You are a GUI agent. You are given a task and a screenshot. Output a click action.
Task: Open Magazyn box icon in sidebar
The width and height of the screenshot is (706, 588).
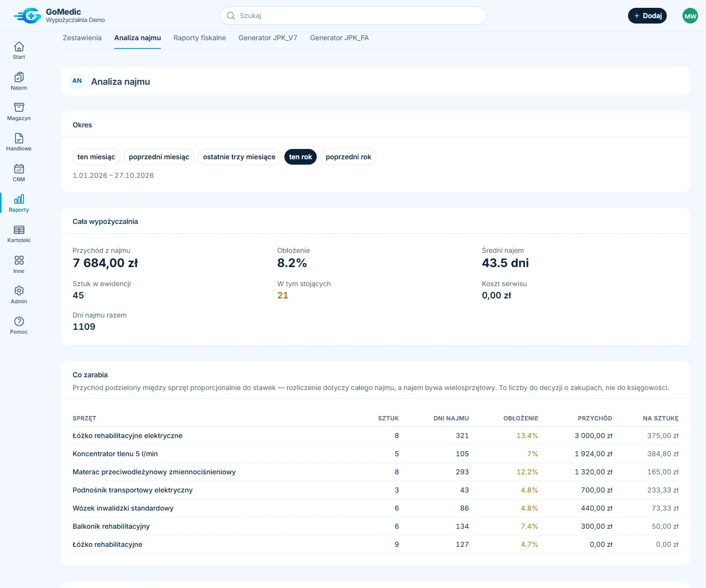coord(19,107)
